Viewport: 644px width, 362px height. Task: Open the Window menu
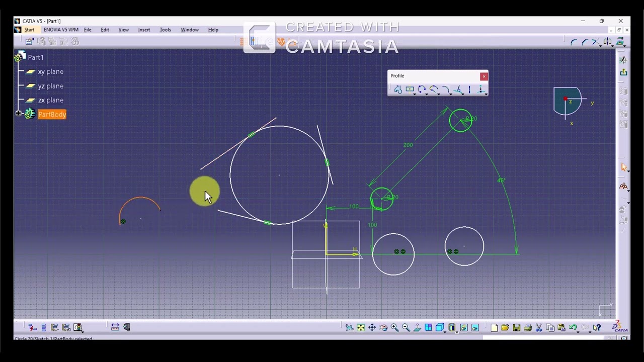(190, 30)
